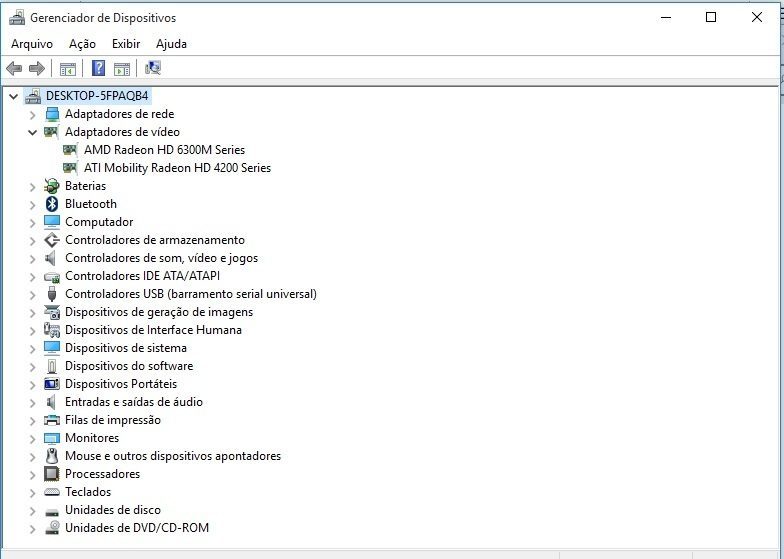Viewport: 784px width, 559px height.
Task: Select Dispositivos de geração de imagens label
Action: coord(159,312)
